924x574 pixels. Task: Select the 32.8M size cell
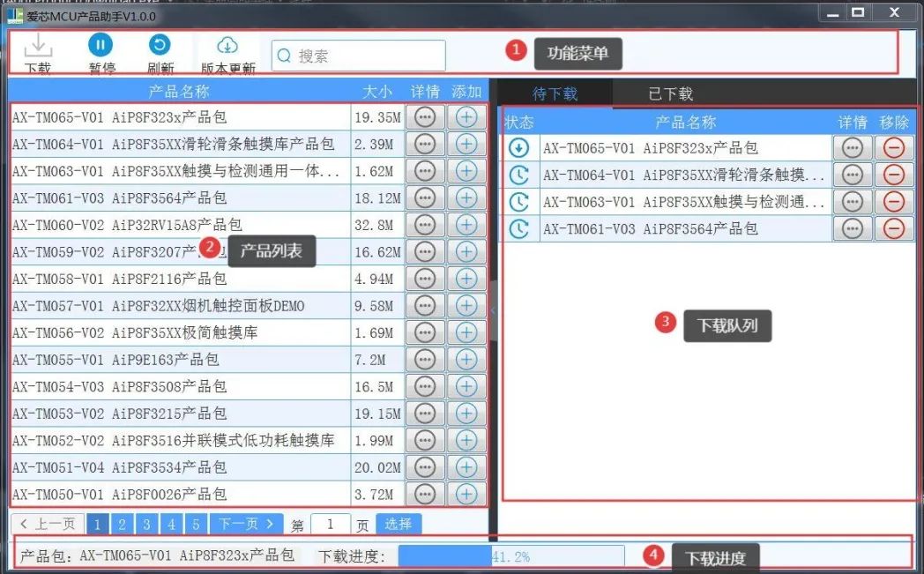[377, 225]
